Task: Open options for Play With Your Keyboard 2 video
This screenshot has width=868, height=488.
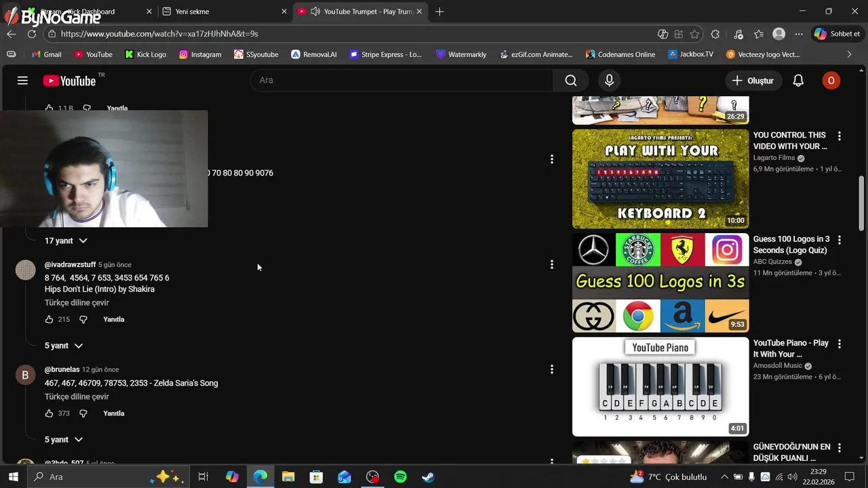Action: (839, 136)
